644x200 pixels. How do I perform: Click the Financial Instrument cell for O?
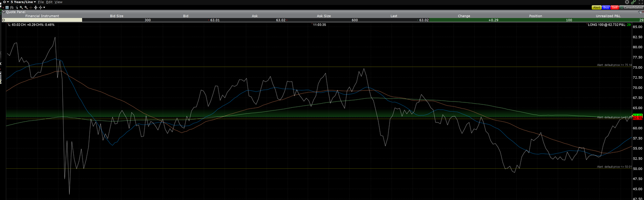click(x=42, y=20)
